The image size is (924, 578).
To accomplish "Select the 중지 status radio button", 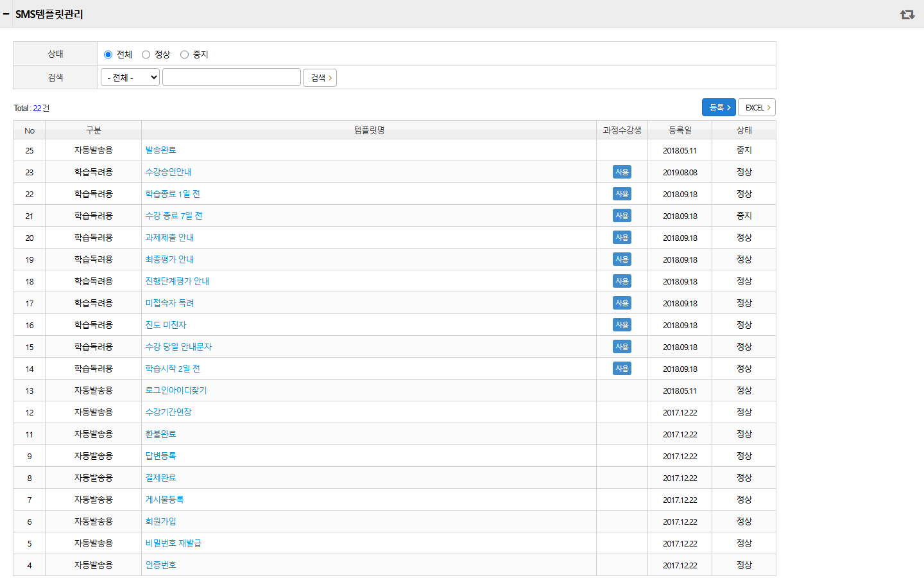I will tap(184, 55).
